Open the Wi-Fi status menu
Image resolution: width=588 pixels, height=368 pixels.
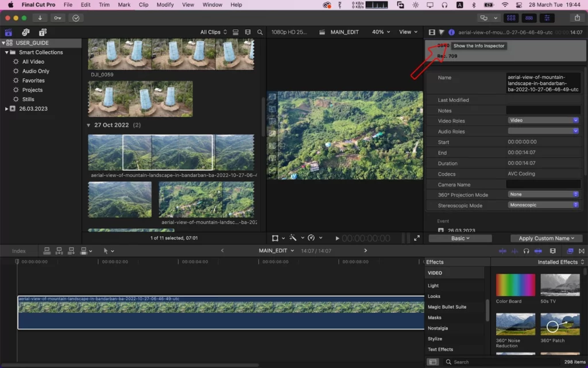505,5
